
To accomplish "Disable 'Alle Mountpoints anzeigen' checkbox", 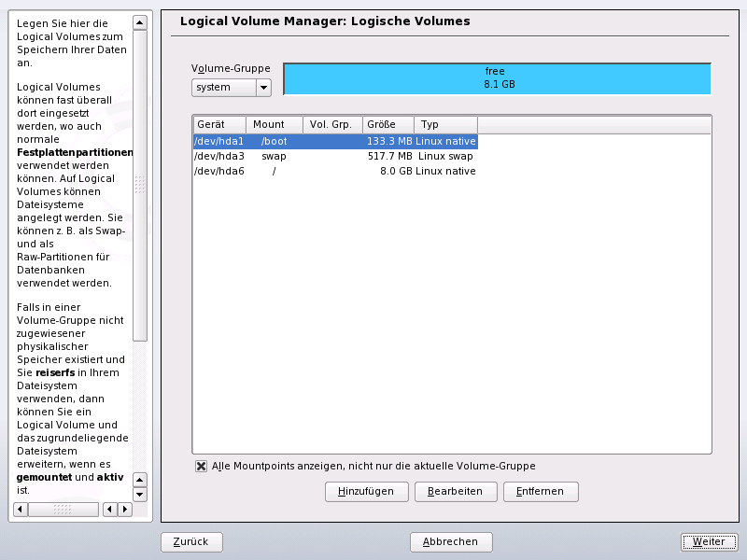I will pos(201,466).
